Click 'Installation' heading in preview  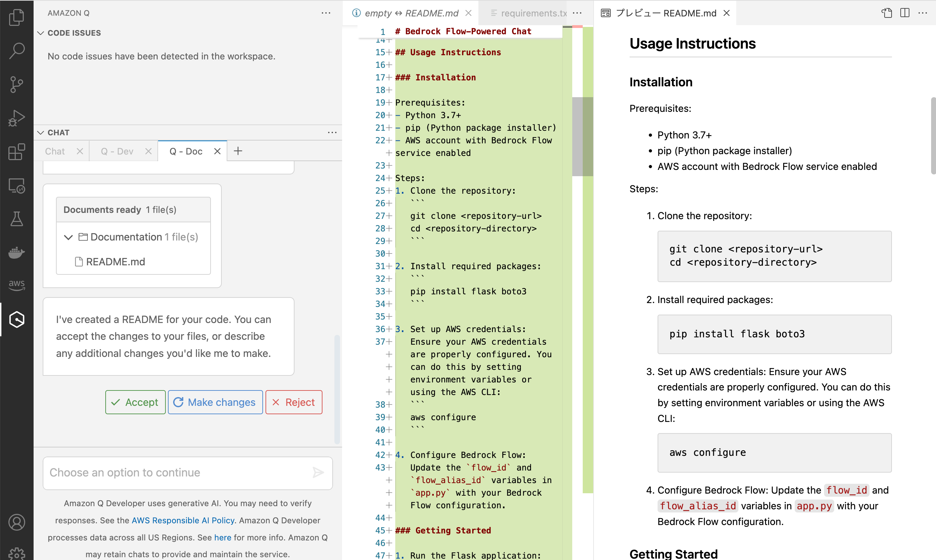[661, 82]
